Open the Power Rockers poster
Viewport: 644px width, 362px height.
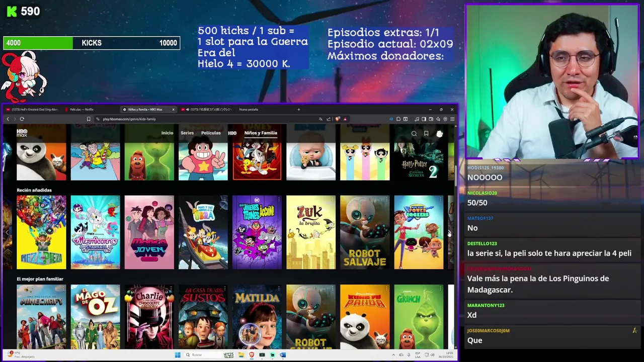(x=419, y=232)
